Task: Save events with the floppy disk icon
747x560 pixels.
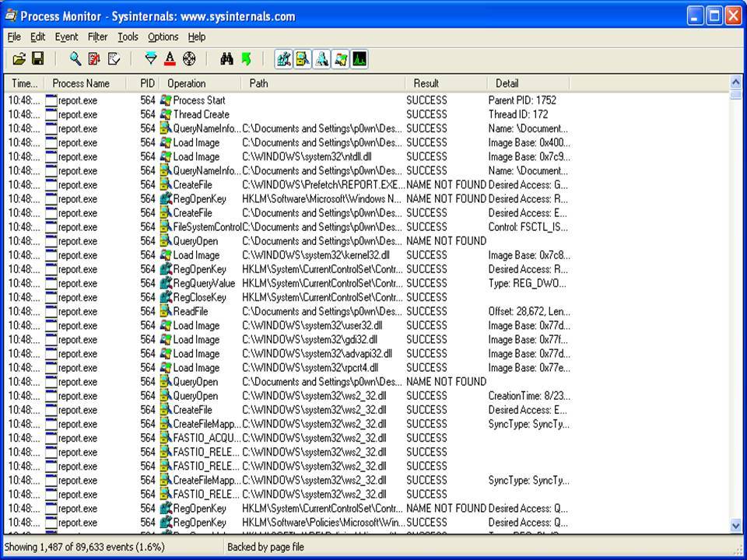Action: click(37, 59)
